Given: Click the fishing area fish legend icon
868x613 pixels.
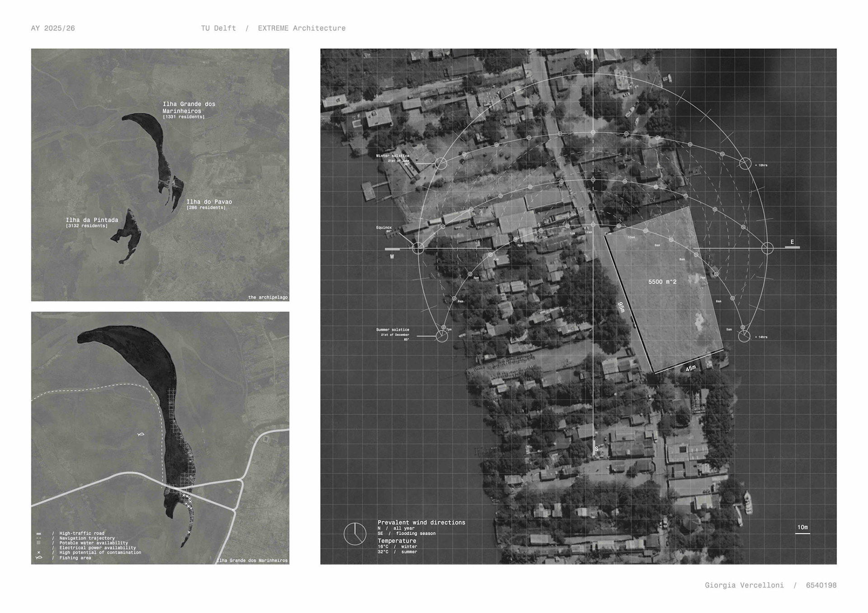Looking at the screenshot, I should 39,558.
